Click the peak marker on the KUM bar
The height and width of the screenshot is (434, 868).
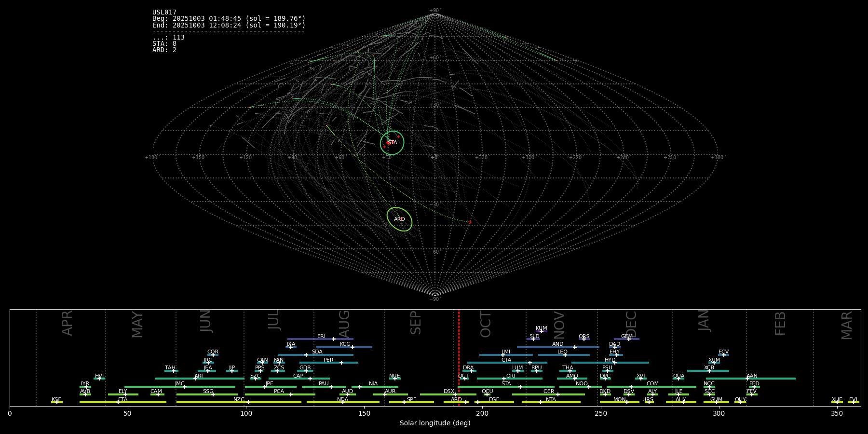[x=541, y=331]
